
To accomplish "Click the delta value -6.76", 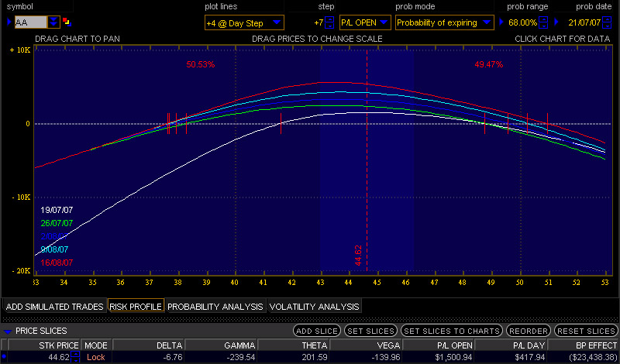I will click(x=172, y=357).
